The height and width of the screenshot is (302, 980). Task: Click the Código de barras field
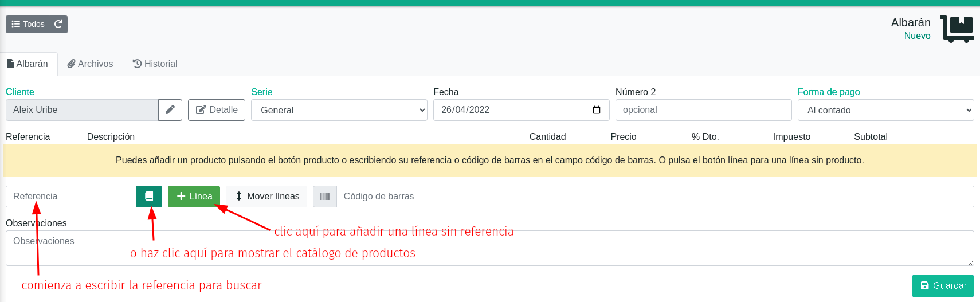655,197
